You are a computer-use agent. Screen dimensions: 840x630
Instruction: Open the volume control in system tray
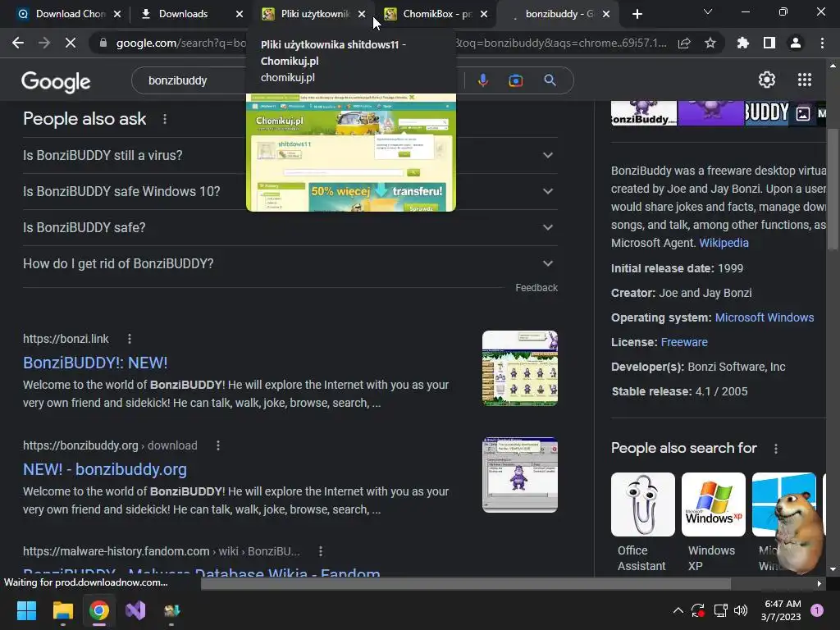pyautogui.click(x=741, y=610)
